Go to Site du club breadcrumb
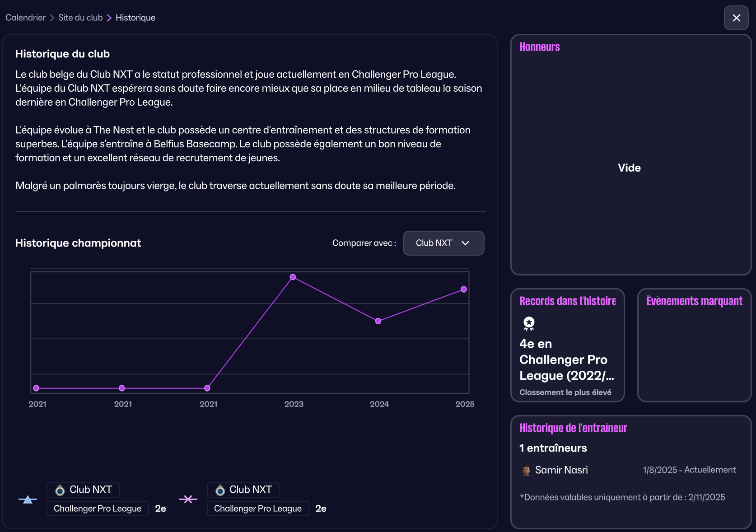Image resolution: width=756 pixels, height=532 pixels. click(80, 18)
